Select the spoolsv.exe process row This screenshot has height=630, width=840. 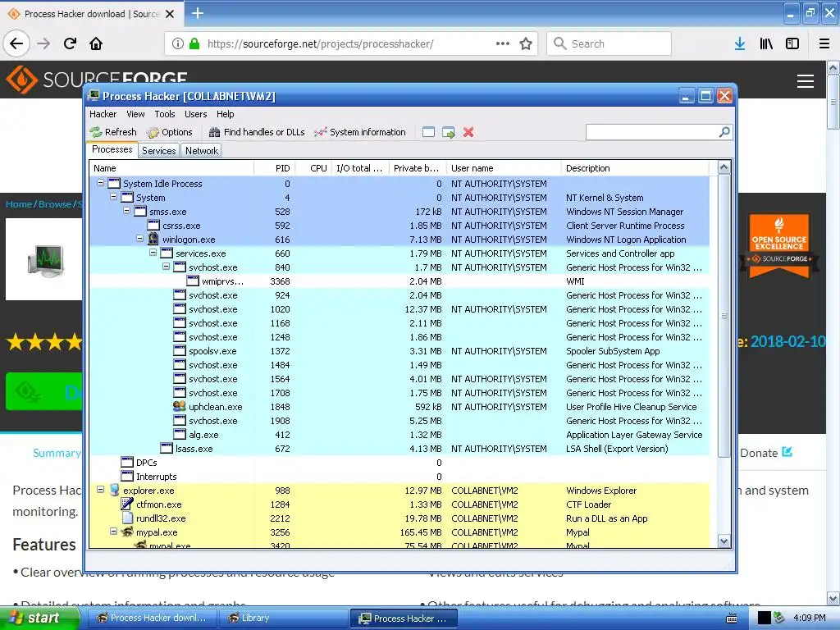point(399,351)
